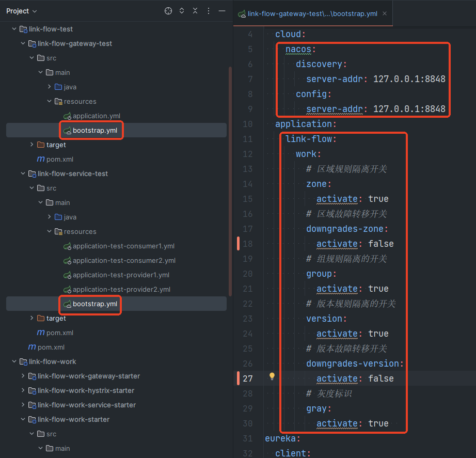Image resolution: width=476 pixels, height=458 pixels.
Task: Click the Collapse All icon in Project header
Action: click(195, 11)
